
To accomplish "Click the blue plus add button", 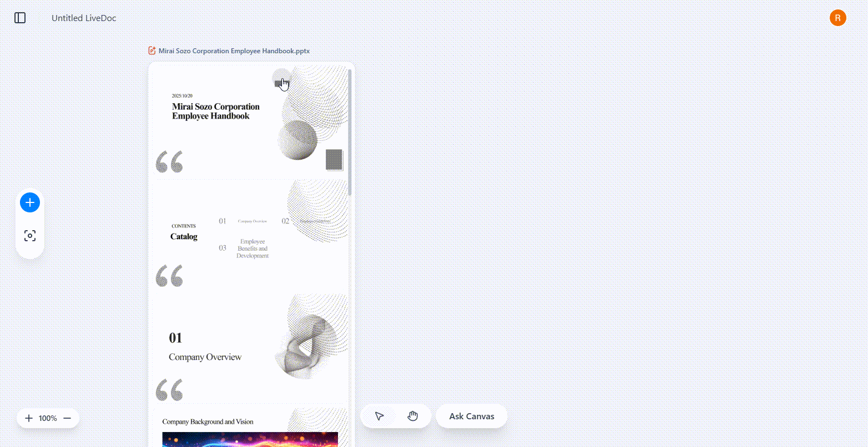I will [x=30, y=202].
